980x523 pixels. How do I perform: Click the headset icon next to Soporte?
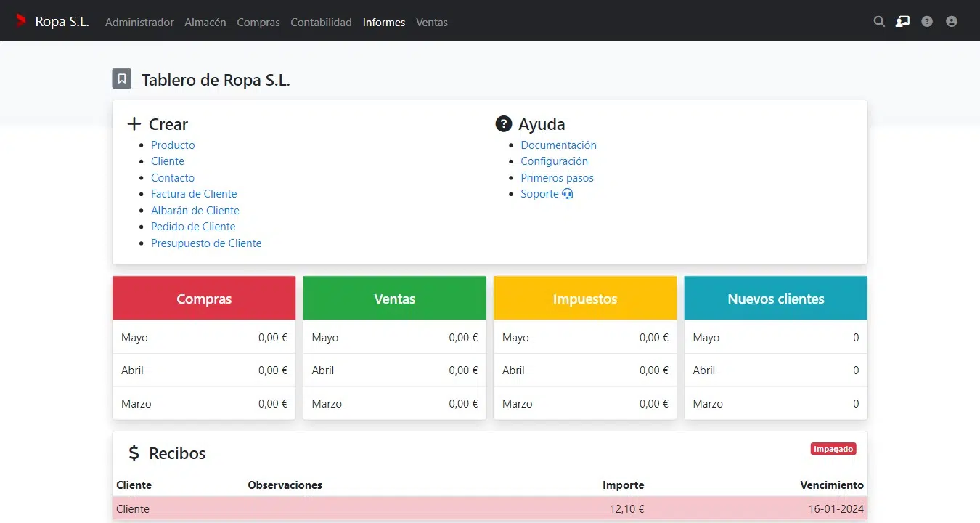[x=568, y=194]
